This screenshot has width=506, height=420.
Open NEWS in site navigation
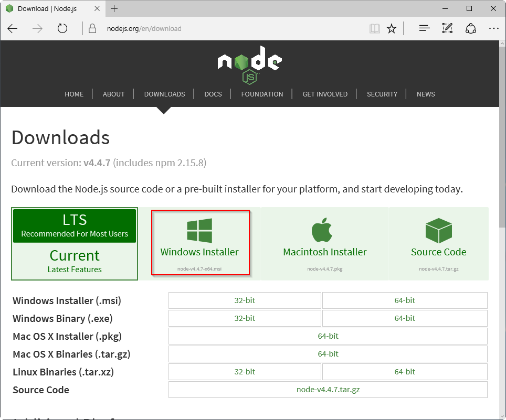tap(426, 94)
